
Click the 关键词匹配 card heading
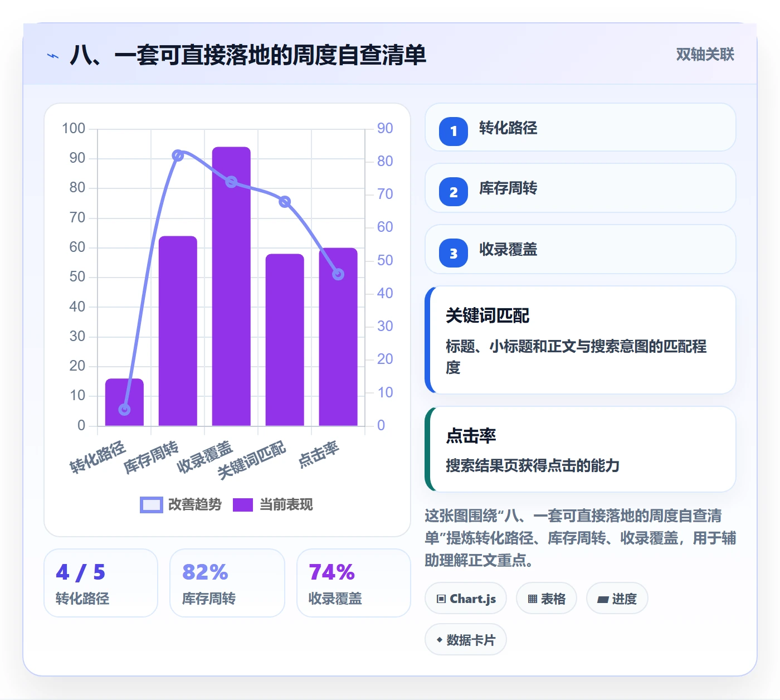click(x=487, y=316)
